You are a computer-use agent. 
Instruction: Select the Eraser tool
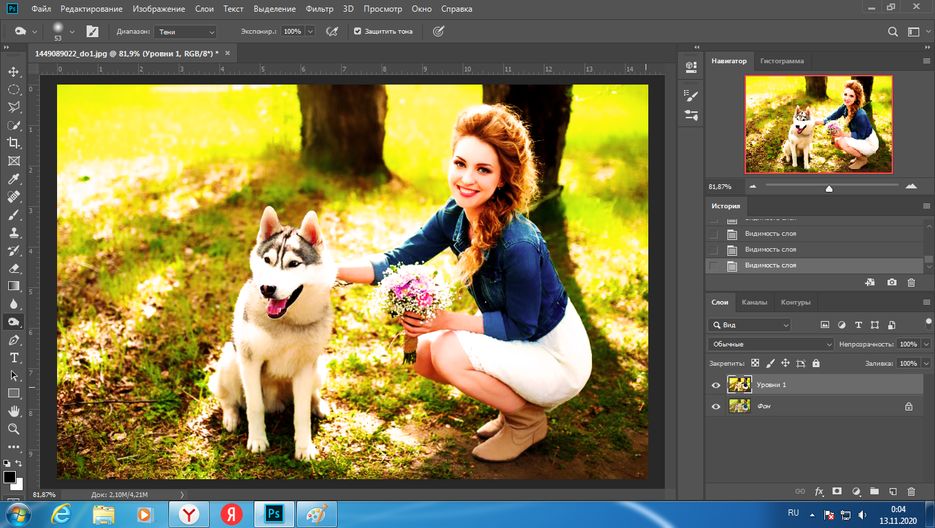[x=13, y=268]
